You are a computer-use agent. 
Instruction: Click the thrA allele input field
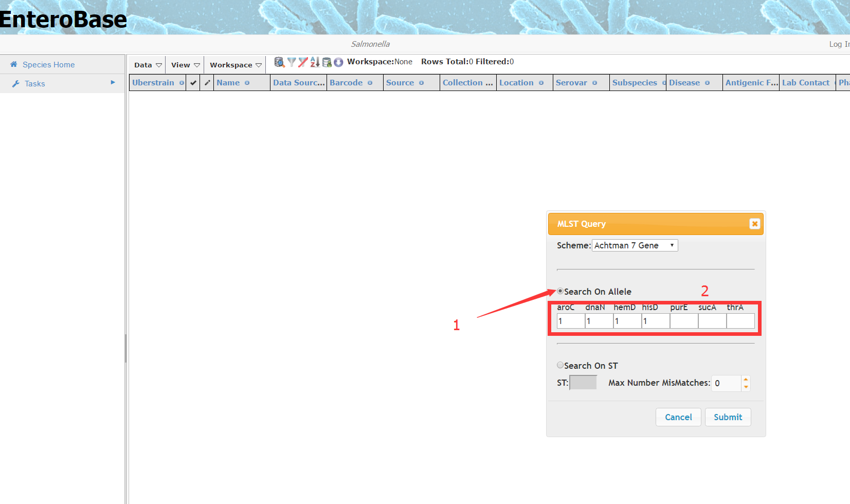click(740, 321)
